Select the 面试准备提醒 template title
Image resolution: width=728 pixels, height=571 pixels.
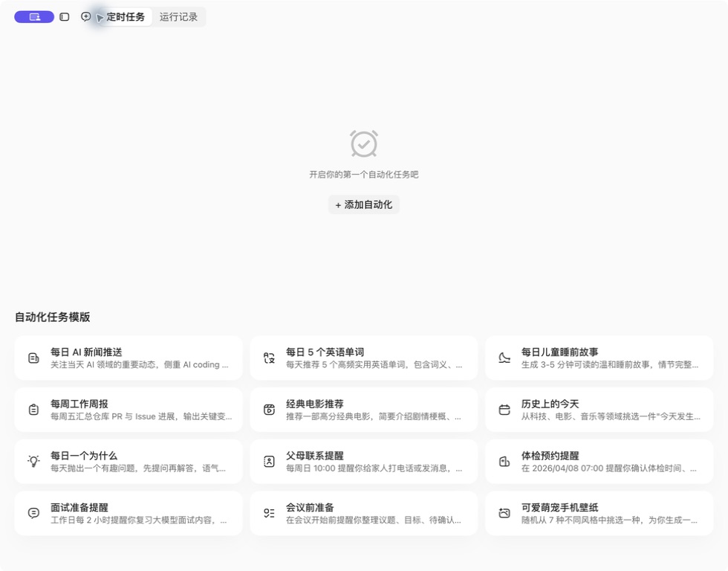tap(79, 507)
